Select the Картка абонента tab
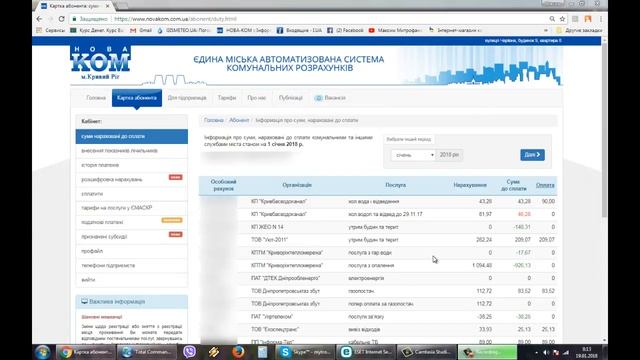Viewport: 640px width, 360px height. (x=137, y=98)
